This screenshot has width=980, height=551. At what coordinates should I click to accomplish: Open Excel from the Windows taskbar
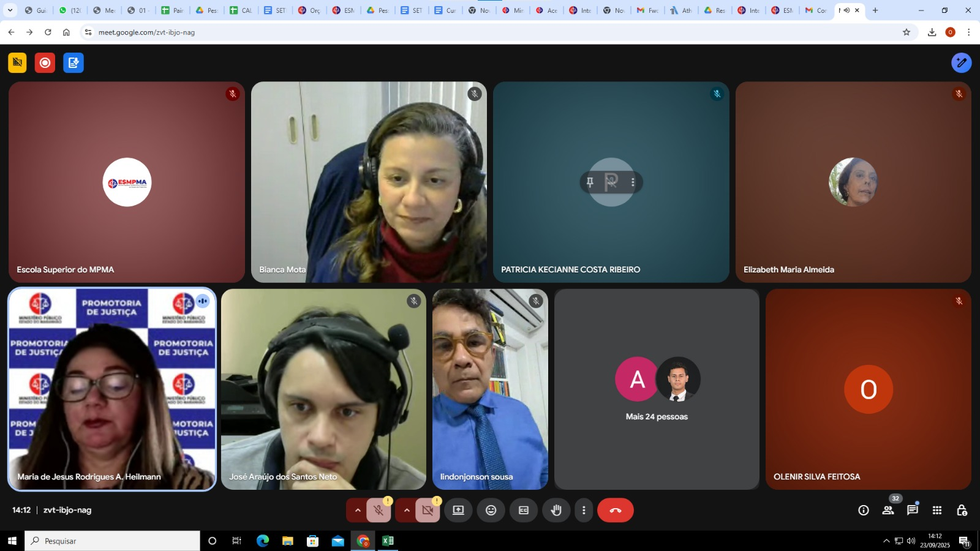pyautogui.click(x=388, y=541)
